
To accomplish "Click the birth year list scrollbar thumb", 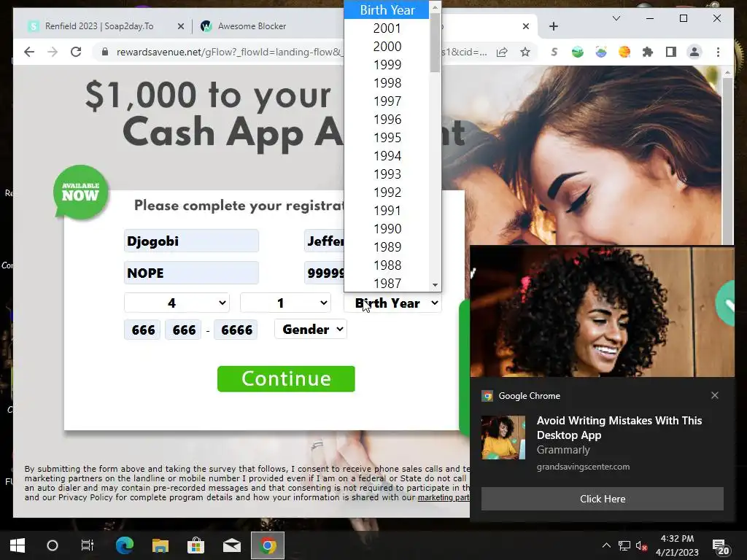I will pyautogui.click(x=435, y=43).
